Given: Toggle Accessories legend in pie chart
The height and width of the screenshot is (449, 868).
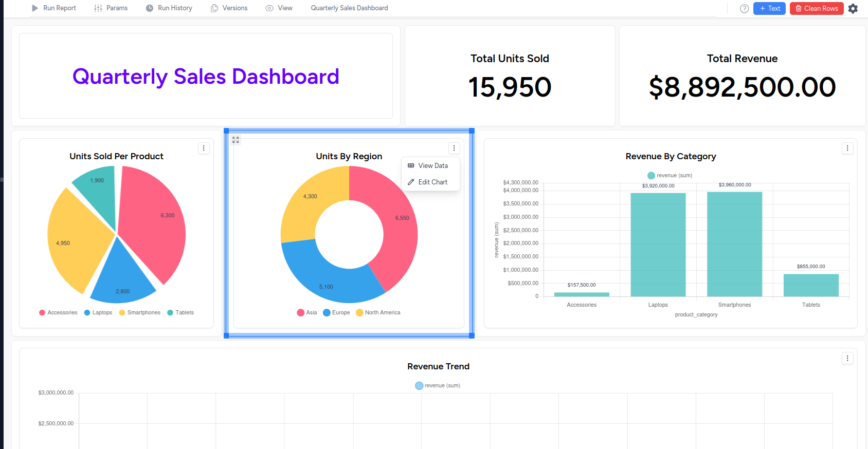Looking at the screenshot, I should (58, 312).
